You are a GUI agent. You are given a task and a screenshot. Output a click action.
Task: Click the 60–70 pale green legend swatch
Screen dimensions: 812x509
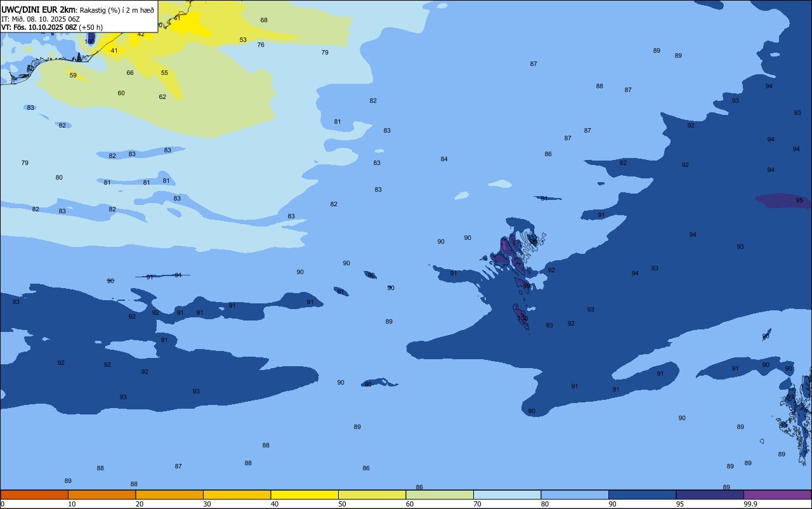pyautogui.click(x=440, y=494)
